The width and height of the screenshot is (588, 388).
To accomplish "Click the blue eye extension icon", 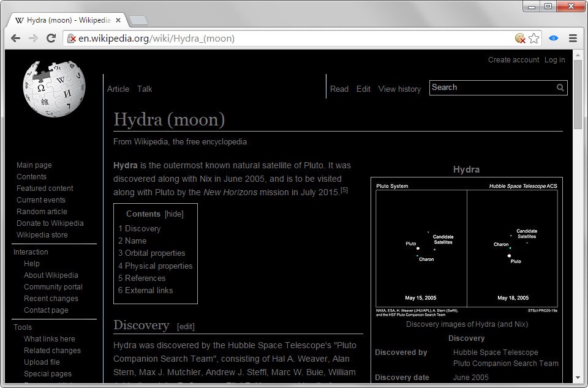I will [x=554, y=38].
